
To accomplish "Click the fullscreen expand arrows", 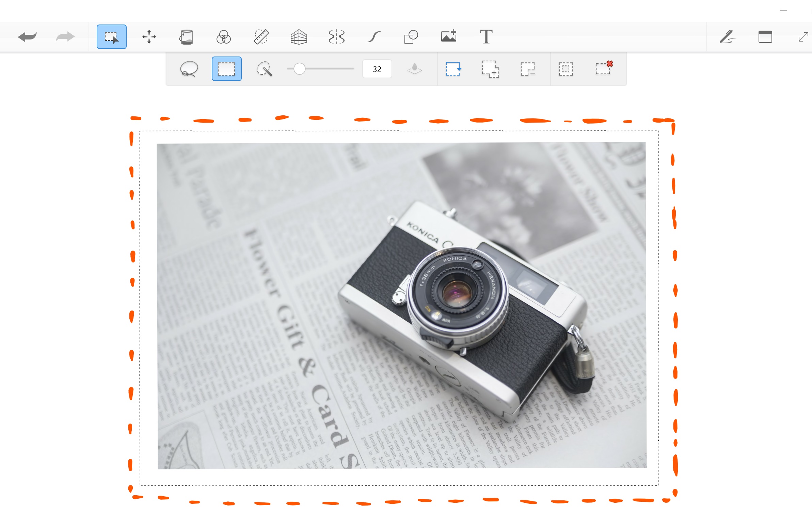I will 803,37.
